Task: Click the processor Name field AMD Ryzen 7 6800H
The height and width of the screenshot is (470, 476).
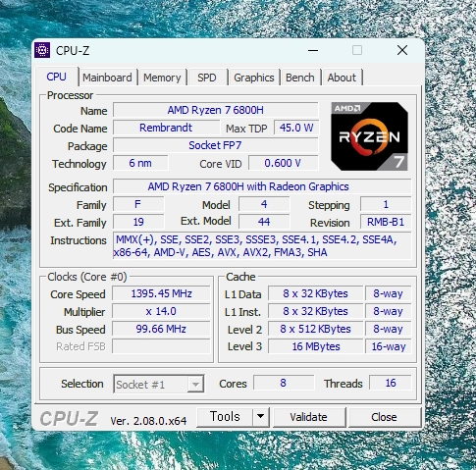Action: click(216, 110)
